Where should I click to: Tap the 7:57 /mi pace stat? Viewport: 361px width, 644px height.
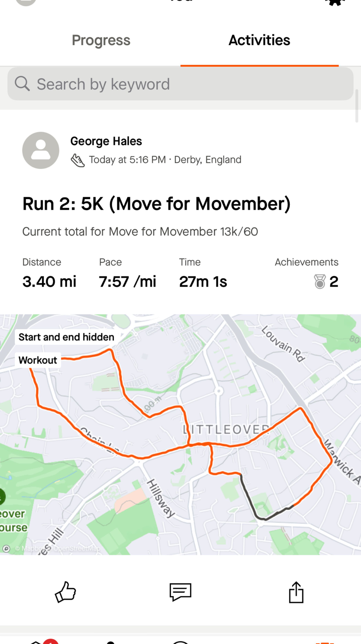coord(127,282)
